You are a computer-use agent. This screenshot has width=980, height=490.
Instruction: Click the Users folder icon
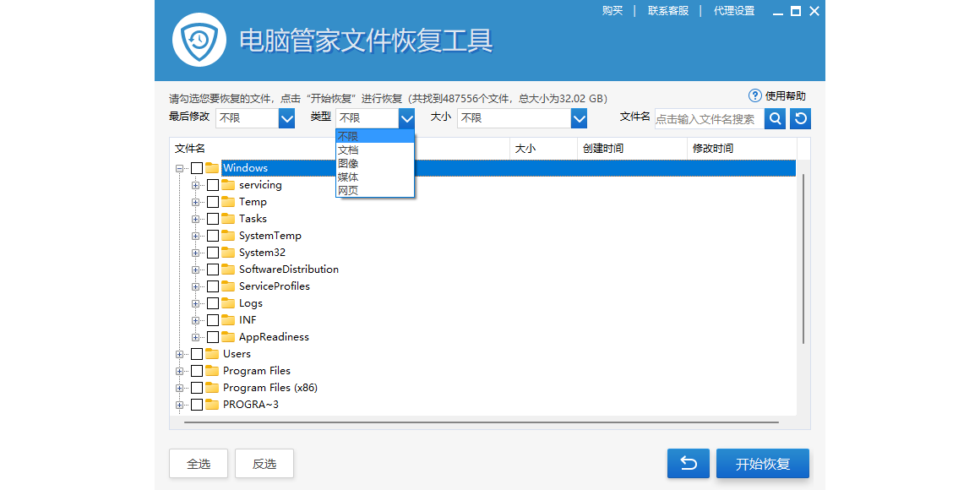[x=212, y=354]
